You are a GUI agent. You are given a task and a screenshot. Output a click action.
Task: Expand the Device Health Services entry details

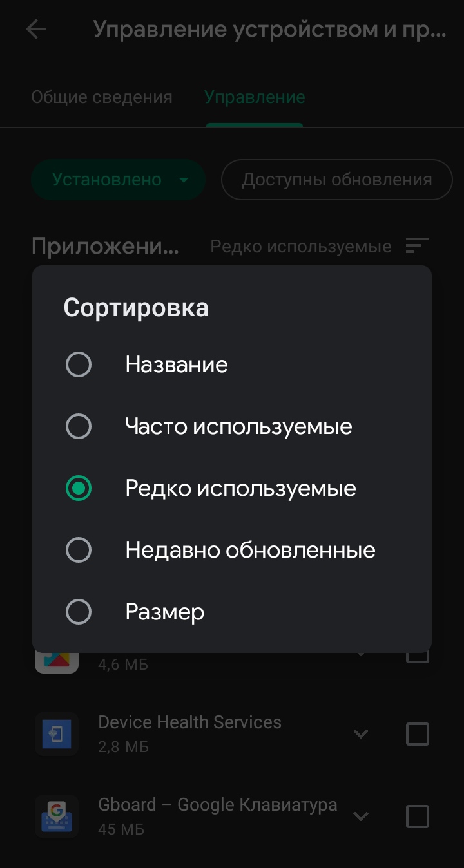362,734
